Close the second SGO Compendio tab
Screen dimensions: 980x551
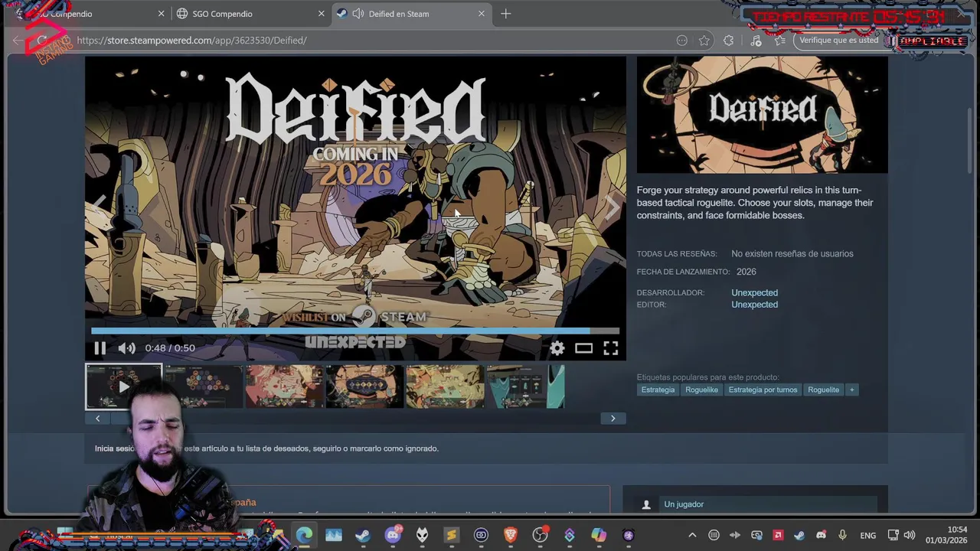point(322,14)
